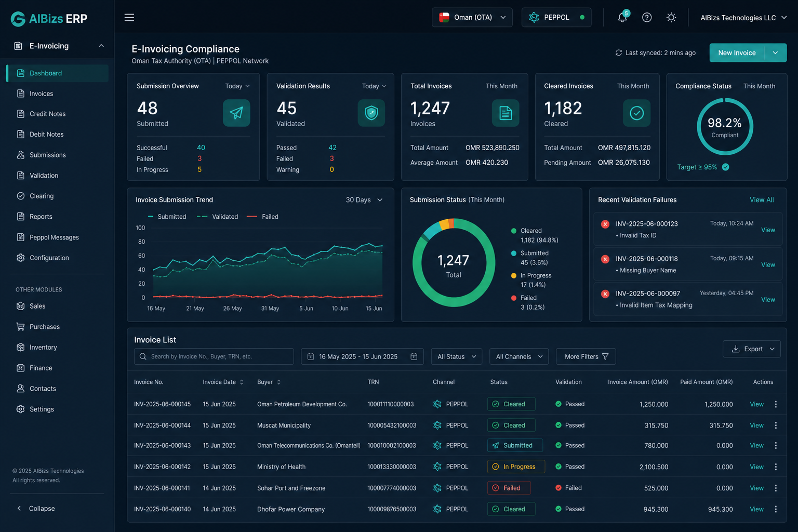Click the Validation Results shield icon
798x532 pixels.
pos(371,113)
